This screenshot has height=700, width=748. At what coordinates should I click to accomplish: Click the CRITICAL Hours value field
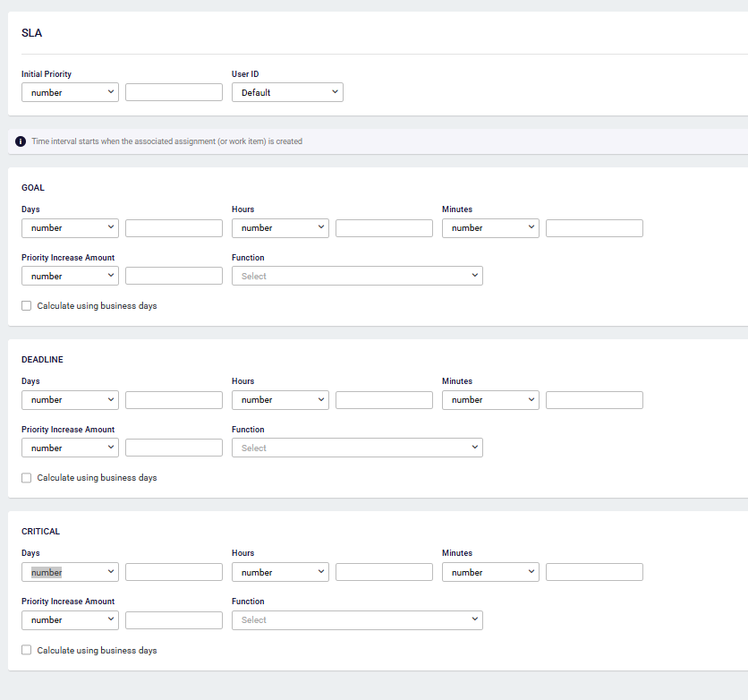385,572
